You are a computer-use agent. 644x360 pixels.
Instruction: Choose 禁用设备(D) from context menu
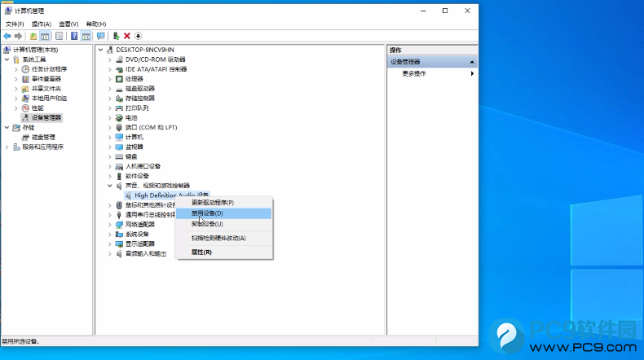pyautogui.click(x=224, y=213)
